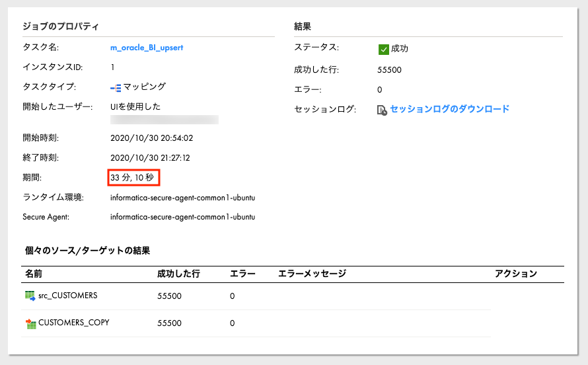This screenshot has width=588, height=365.
Task: Click the green success checkmark icon
Action: coord(384,49)
